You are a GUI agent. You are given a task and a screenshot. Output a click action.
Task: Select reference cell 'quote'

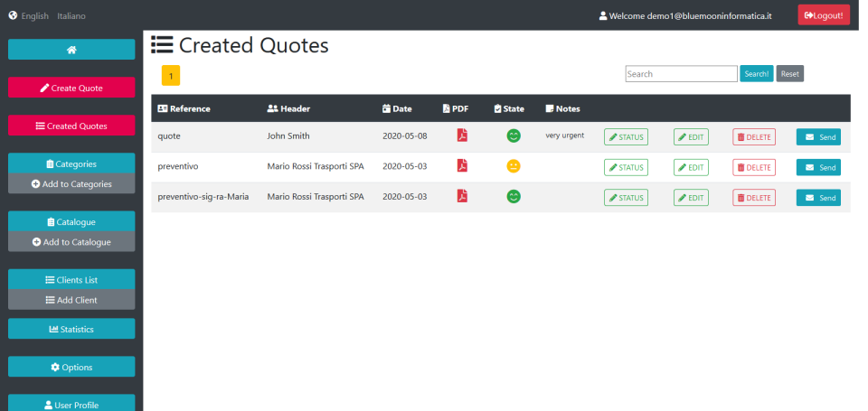169,136
